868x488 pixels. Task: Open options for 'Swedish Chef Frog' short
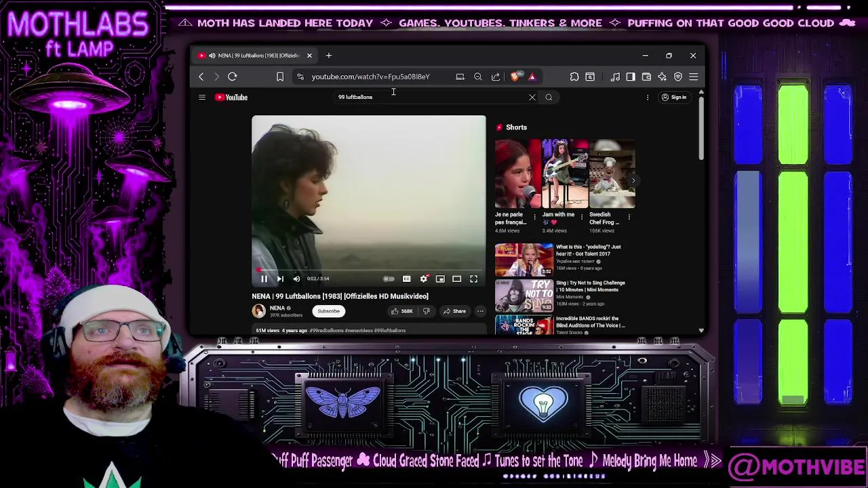(629, 218)
